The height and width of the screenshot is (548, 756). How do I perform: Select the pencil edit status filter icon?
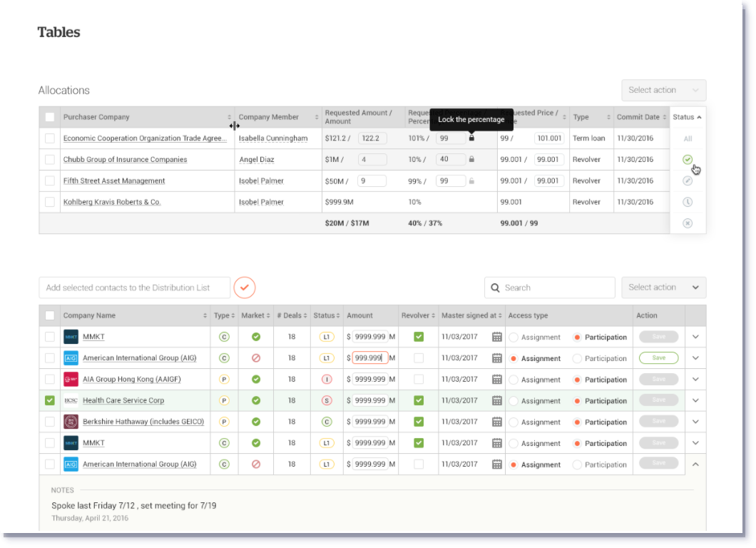pyautogui.click(x=688, y=181)
